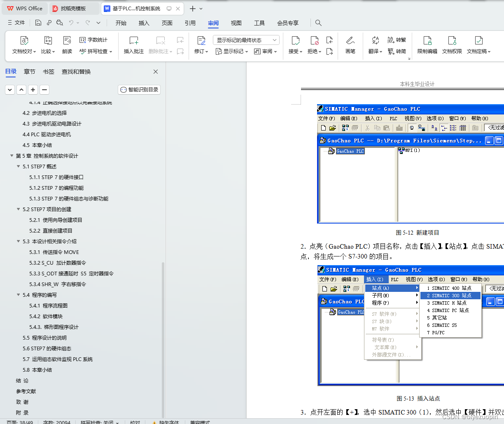Select the 画笔 ink pen tool
504x424 pixels.
pos(350,45)
